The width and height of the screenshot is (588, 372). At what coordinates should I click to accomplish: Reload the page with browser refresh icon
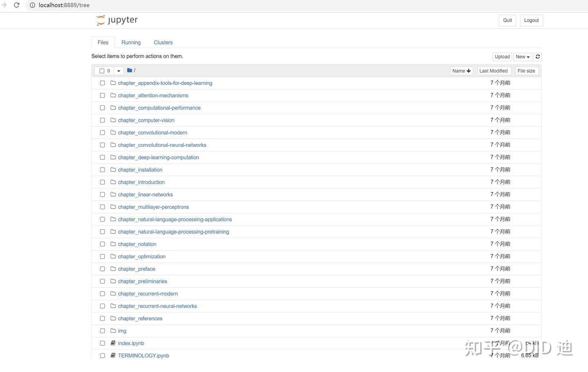point(17,5)
